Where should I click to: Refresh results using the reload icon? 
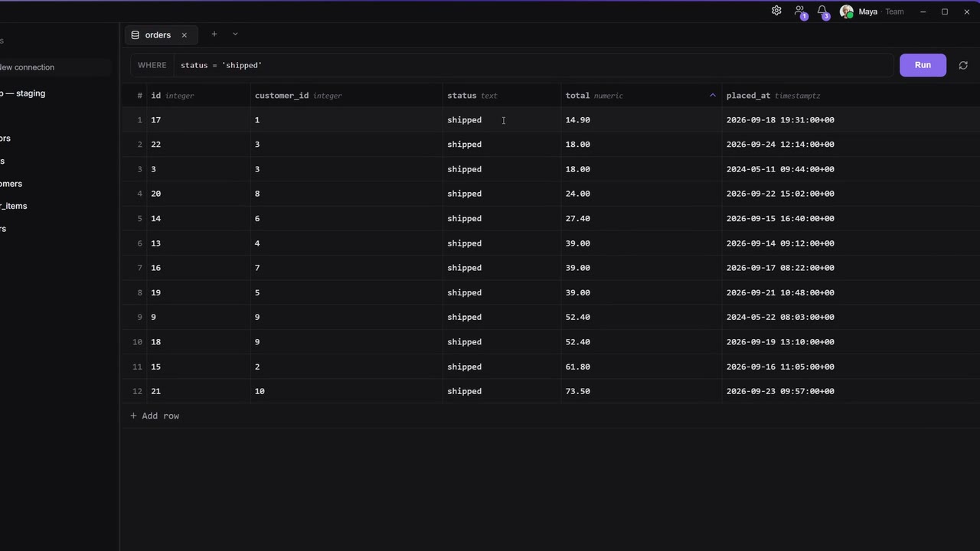(963, 65)
